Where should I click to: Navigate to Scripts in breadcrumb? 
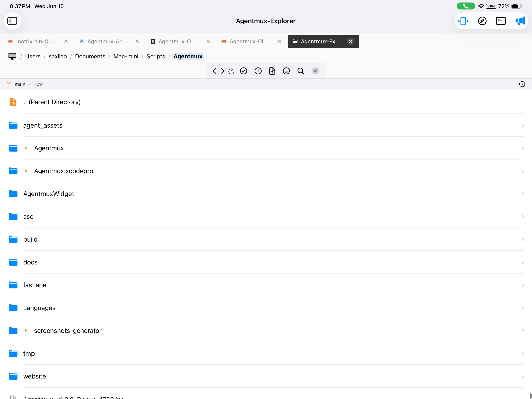click(x=156, y=56)
